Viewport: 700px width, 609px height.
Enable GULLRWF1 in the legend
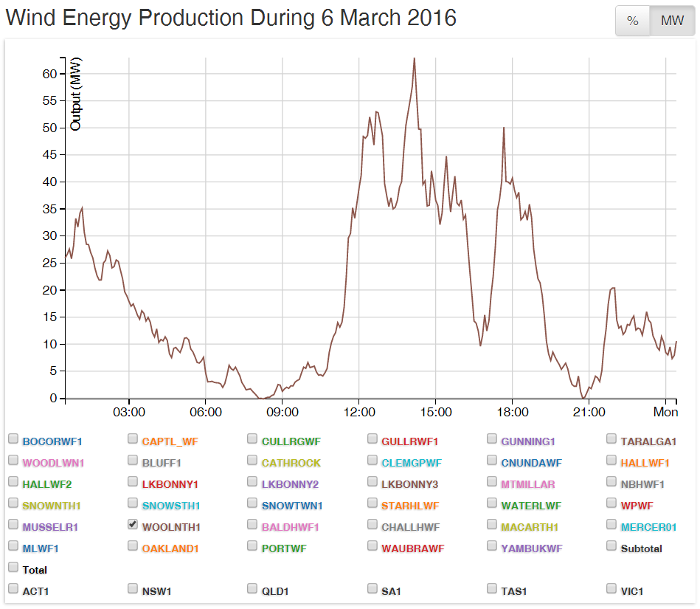(x=372, y=439)
